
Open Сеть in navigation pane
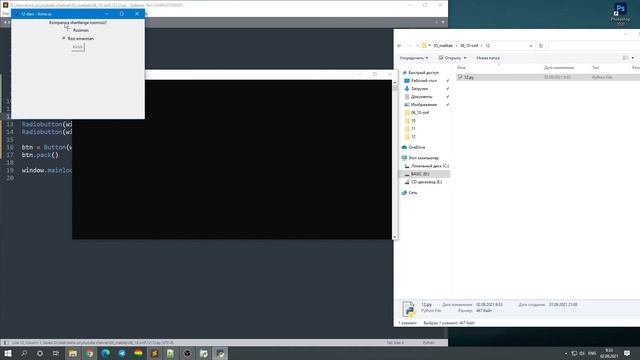410,193
